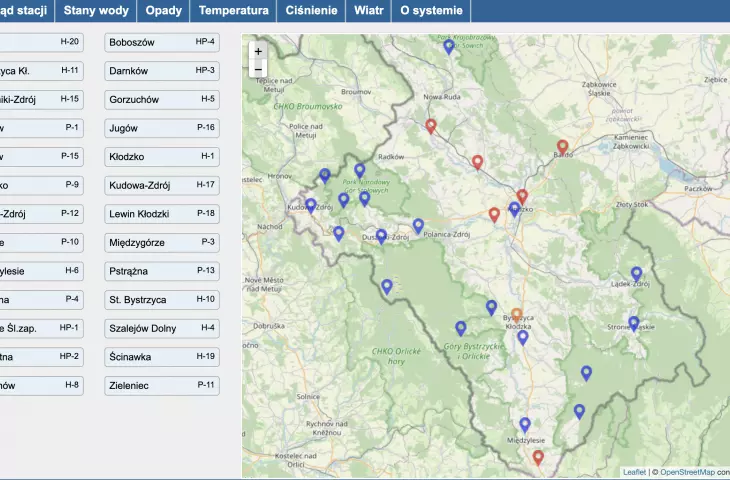This screenshot has height=480, width=730.
Task: Click the blue marker on Kłodzko label
Action: click(514, 210)
